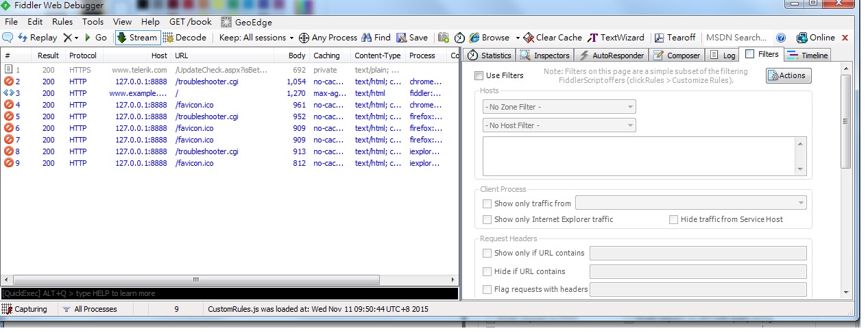The width and height of the screenshot is (868, 333).
Task: Toggle Stream mode in toolbar
Action: tap(137, 38)
